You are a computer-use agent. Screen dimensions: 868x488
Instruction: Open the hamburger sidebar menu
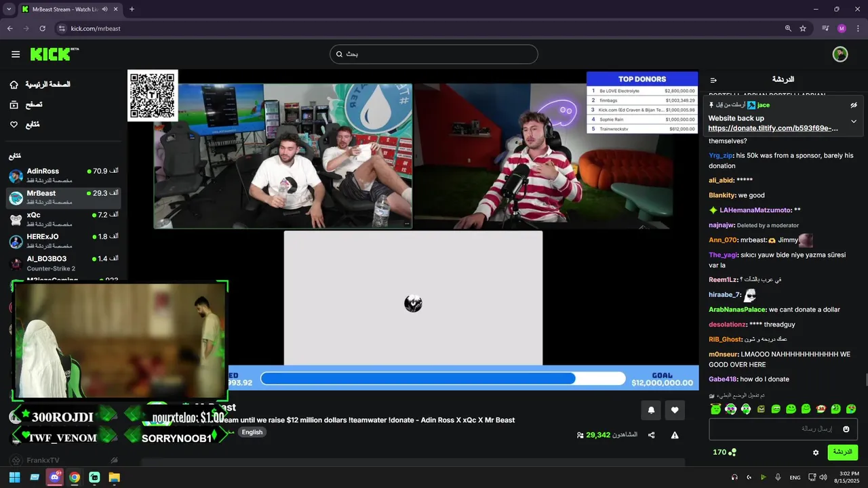[x=15, y=54]
